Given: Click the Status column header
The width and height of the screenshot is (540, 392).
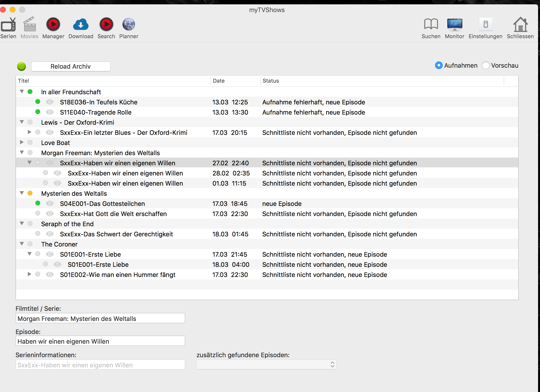Looking at the screenshot, I should click(271, 81).
